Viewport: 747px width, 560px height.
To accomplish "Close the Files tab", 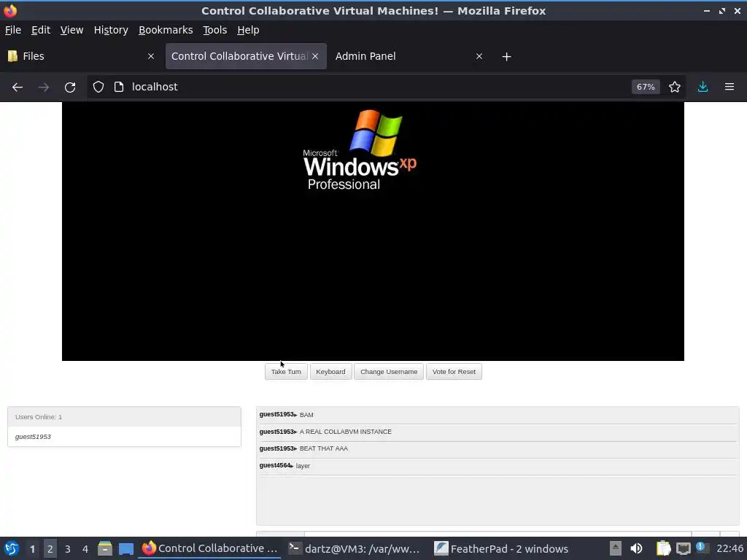I will 151,56.
